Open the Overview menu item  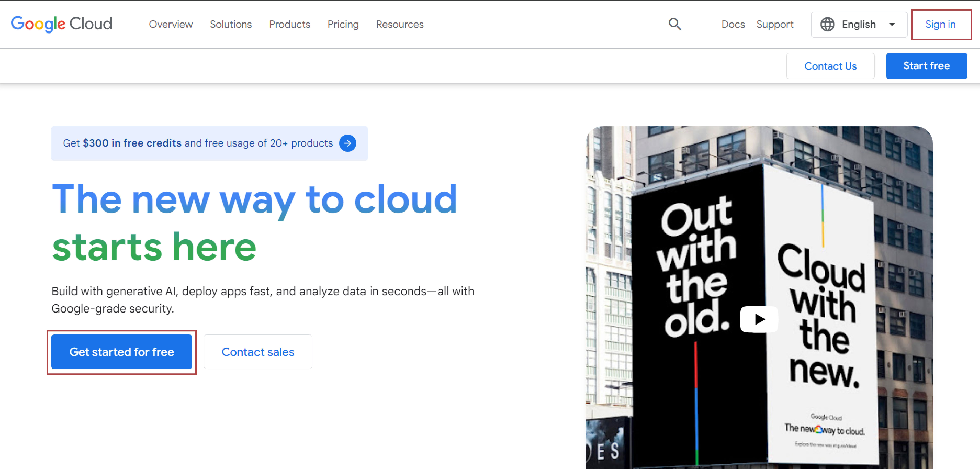(170, 24)
